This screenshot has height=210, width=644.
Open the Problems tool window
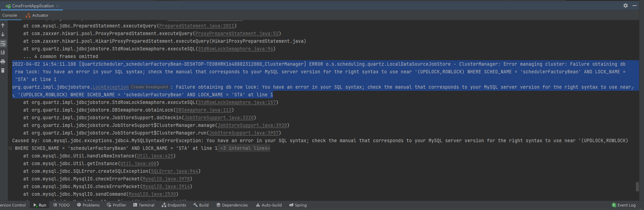coord(88,205)
